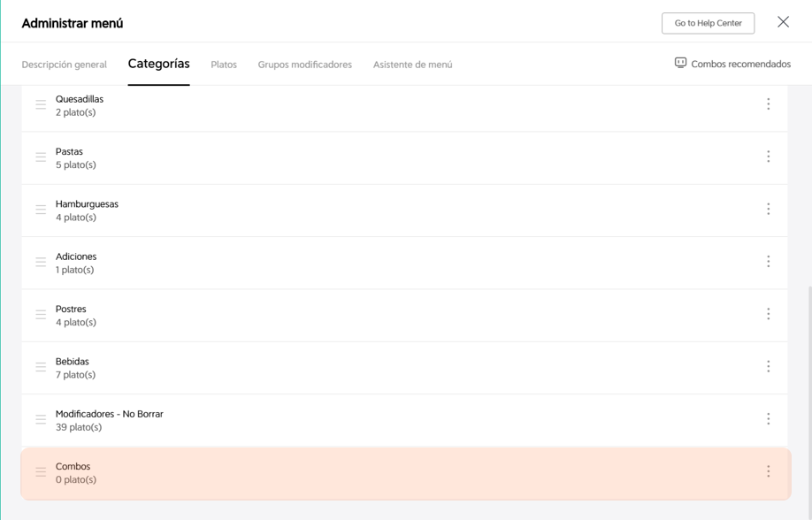Select the Hamburguesas category name
This screenshot has height=520, width=812.
[87, 204]
